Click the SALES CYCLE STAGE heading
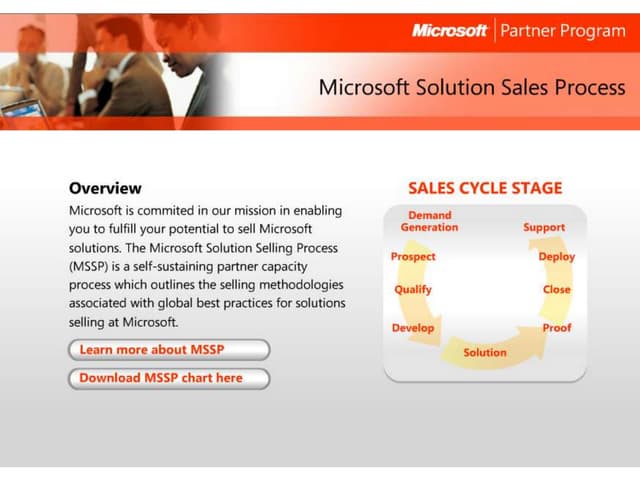Viewport: 640px width, 480px height. [x=485, y=188]
